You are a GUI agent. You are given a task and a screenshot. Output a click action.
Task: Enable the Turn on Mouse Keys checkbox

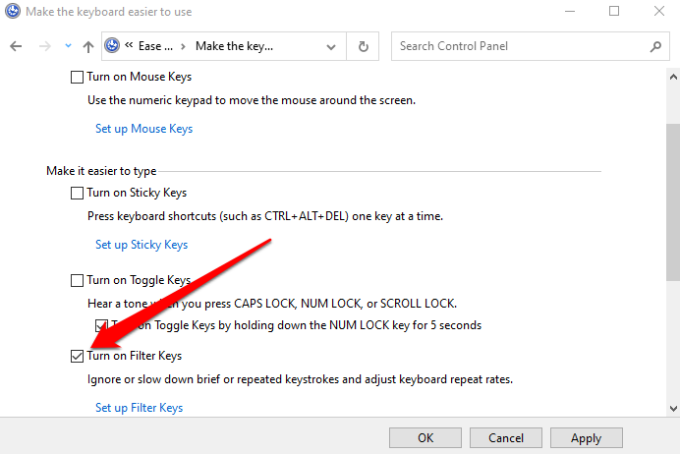click(x=78, y=77)
